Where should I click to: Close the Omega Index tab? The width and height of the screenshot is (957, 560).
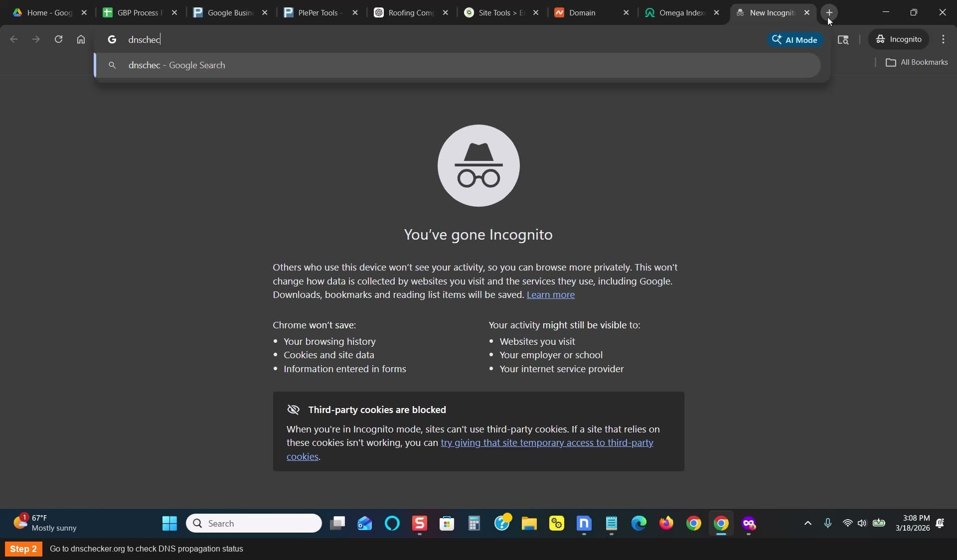click(716, 12)
